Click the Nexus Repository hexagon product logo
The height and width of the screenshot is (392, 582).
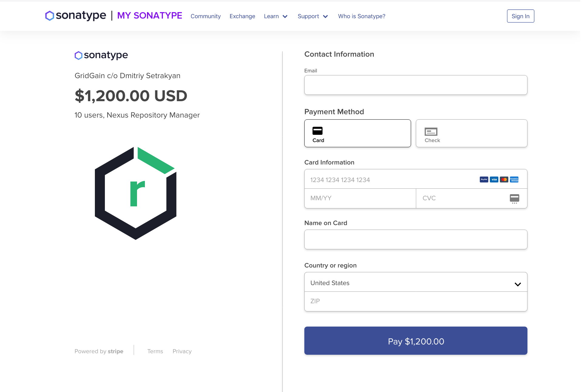(x=135, y=193)
